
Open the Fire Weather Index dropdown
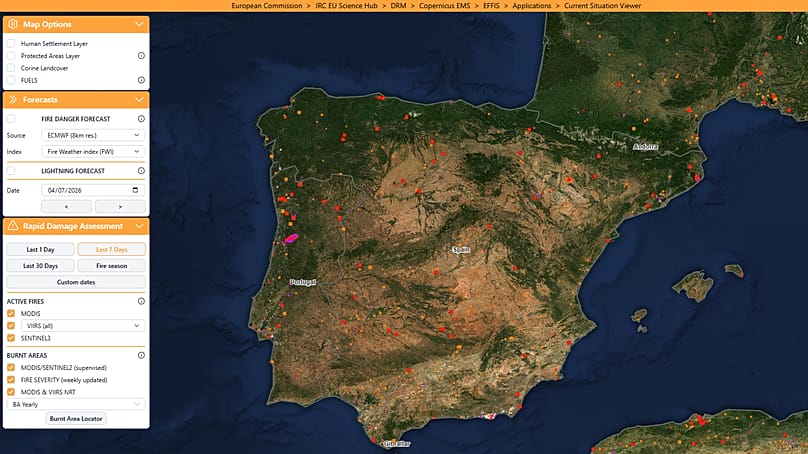pos(93,152)
